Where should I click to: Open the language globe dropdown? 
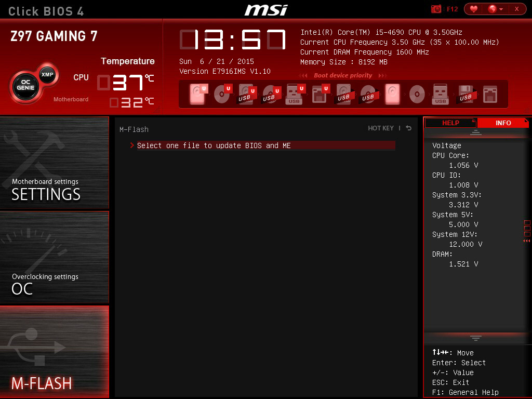pos(496,9)
